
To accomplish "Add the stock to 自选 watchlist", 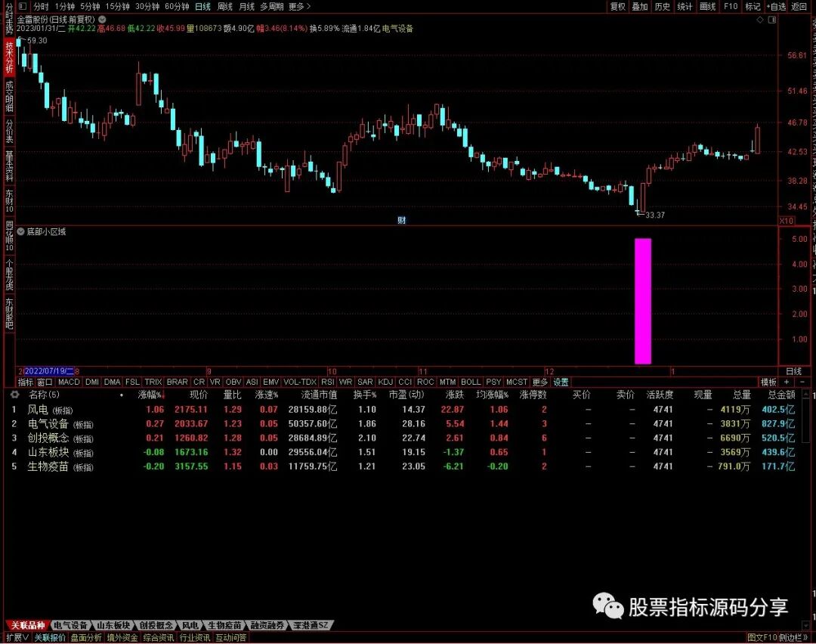I will (775, 6).
